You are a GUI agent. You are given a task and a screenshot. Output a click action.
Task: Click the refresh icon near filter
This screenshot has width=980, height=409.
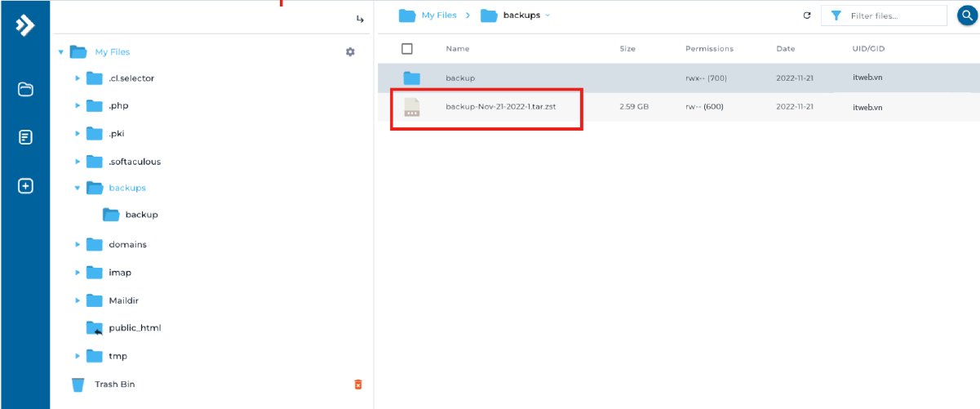click(x=807, y=16)
